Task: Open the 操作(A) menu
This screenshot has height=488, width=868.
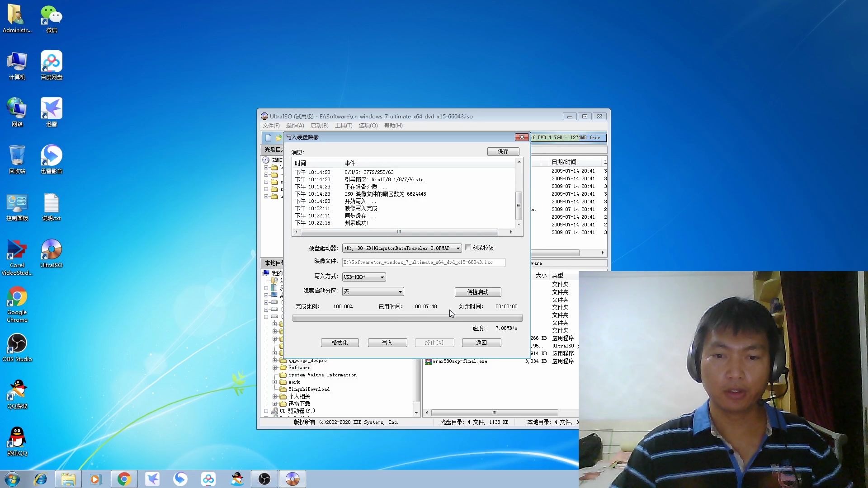Action: tap(295, 126)
